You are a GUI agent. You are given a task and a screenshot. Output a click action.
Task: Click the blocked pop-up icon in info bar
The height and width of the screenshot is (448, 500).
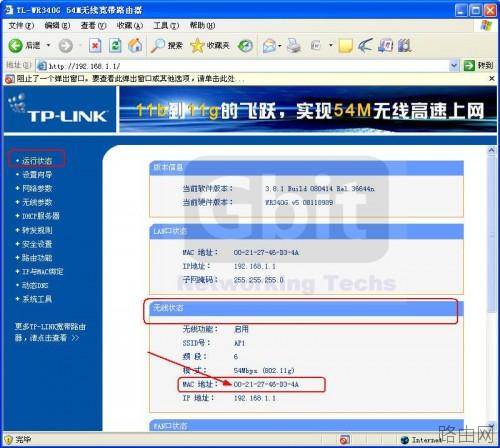click(x=10, y=79)
